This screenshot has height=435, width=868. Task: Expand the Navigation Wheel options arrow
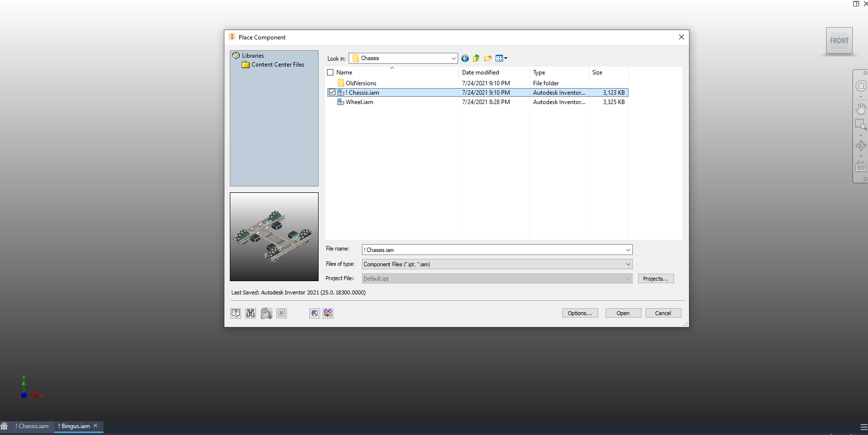point(861,97)
